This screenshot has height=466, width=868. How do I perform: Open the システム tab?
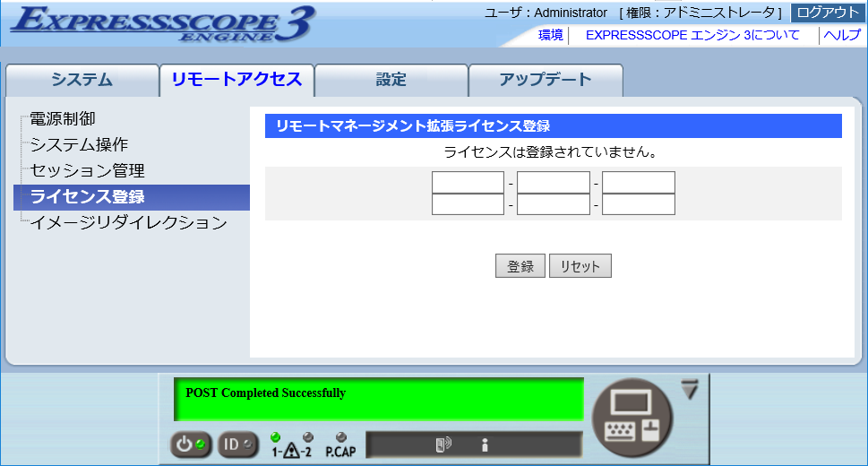pos(82,80)
